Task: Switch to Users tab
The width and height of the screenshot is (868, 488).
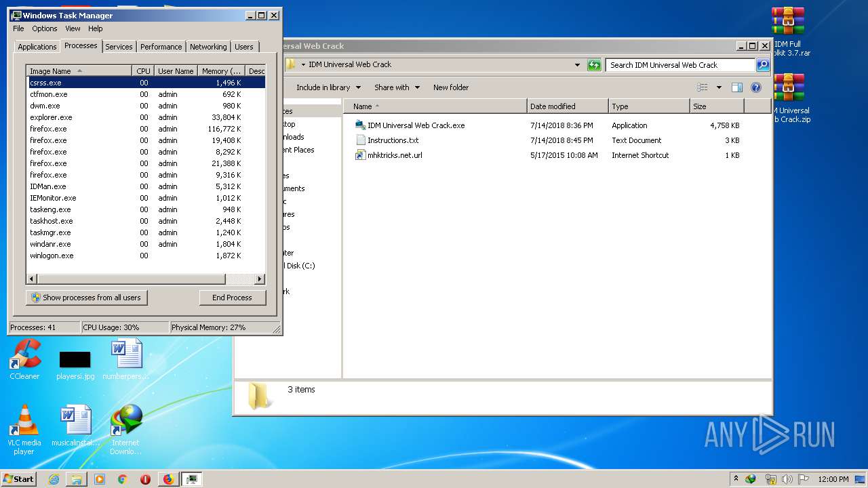Action: pyautogui.click(x=244, y=47)
